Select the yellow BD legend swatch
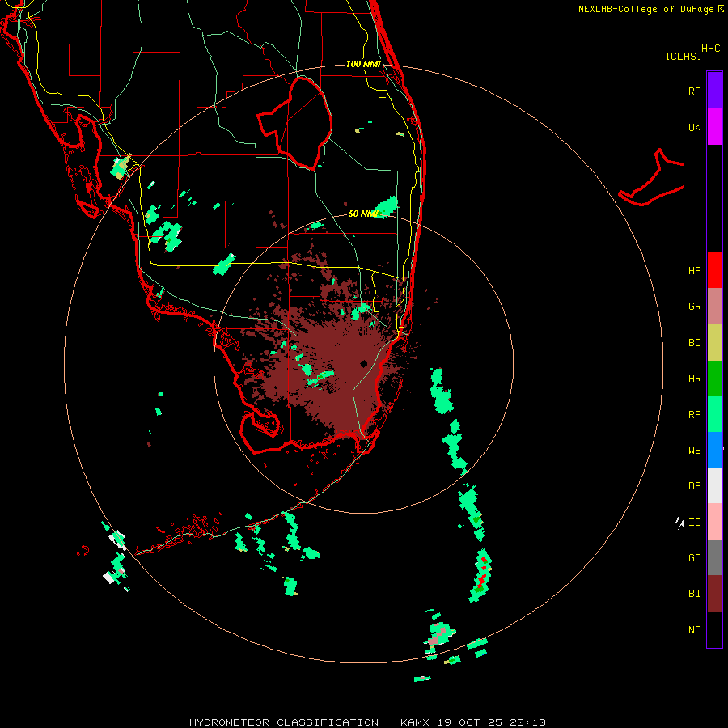Screen dimensions: 728x728 point(714,343)
